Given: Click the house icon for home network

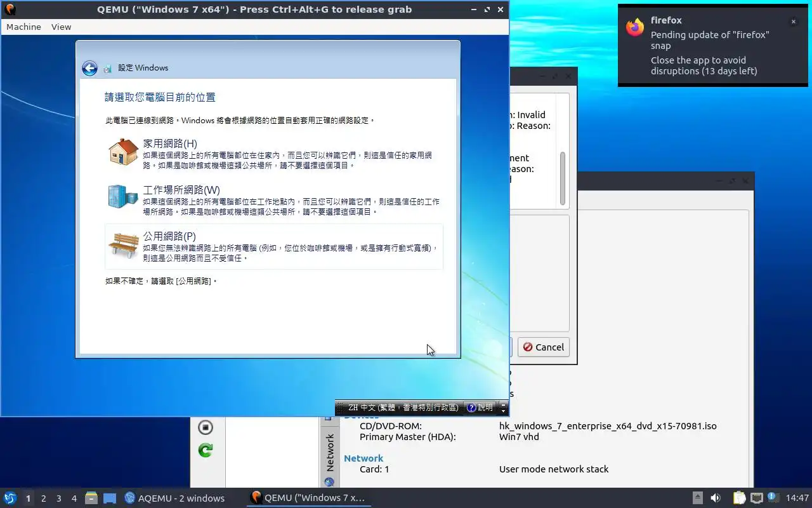Looking at the screenshot, I should point(123,152).
